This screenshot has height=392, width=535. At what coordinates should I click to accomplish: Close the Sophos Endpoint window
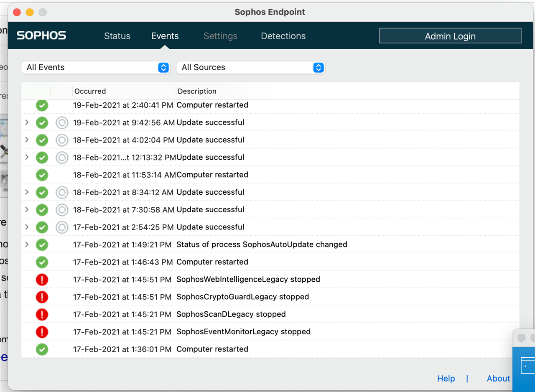click(x=17, y=12)
